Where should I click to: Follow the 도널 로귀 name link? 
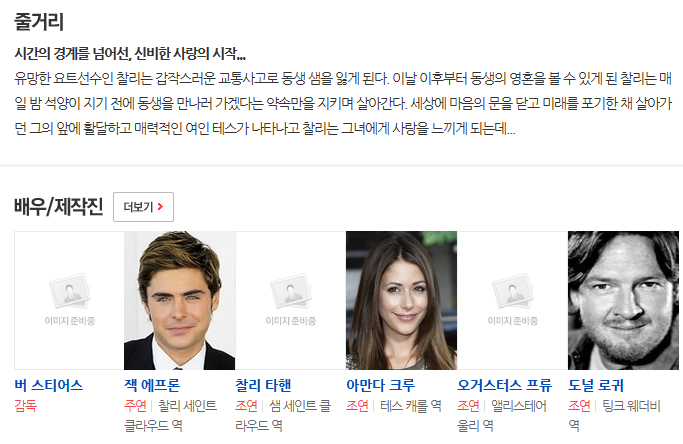595,385
